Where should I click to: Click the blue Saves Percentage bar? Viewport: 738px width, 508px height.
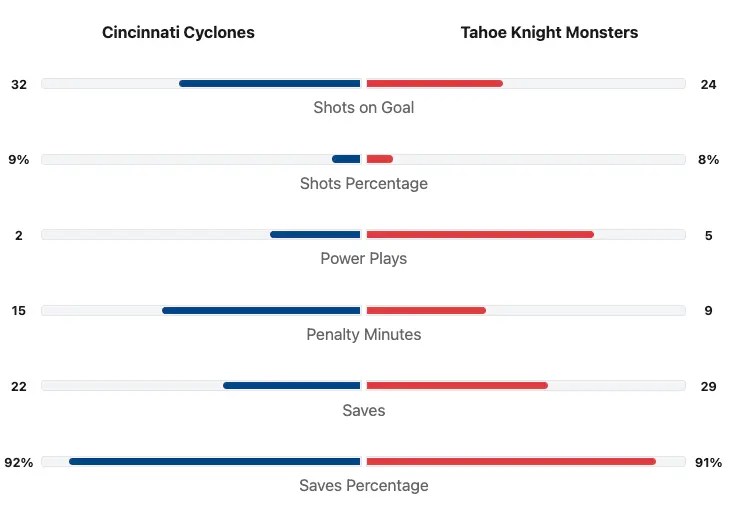coord(214,462)
